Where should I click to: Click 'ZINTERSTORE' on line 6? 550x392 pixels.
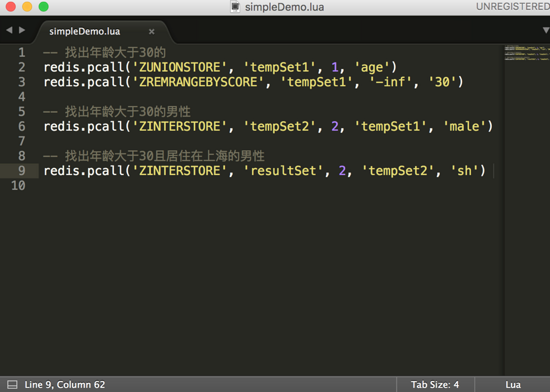tap(179, 126)
